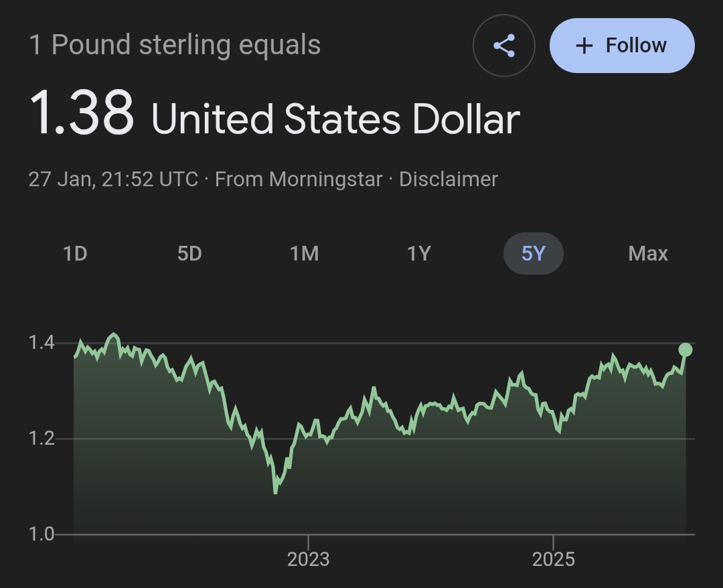Image resolution: width=723 pixels, height=588 pixels.
Task: Open the Disclaimer link
Action: coord(449,179)
